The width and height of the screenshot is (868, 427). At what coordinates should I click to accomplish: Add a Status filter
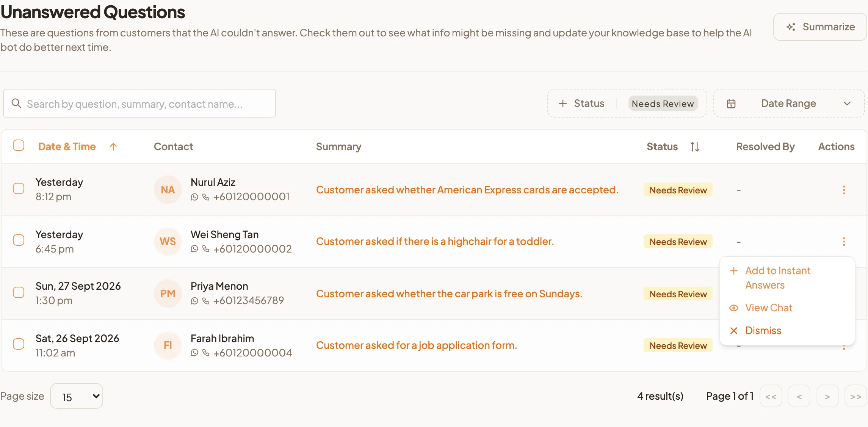pos(582,104)
